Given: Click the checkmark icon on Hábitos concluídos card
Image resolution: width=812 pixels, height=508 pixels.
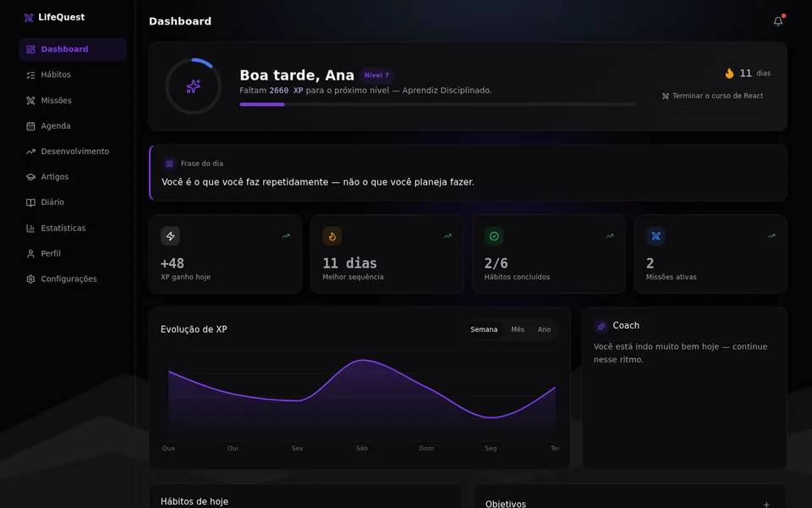Looking at the screenshot, I should tap(494, 236).
